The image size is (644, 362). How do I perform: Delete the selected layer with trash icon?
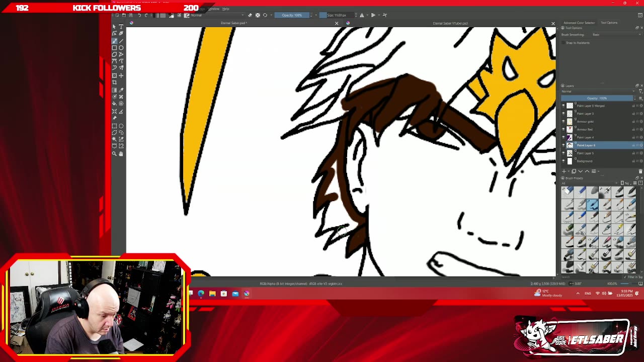click(640, 171)
